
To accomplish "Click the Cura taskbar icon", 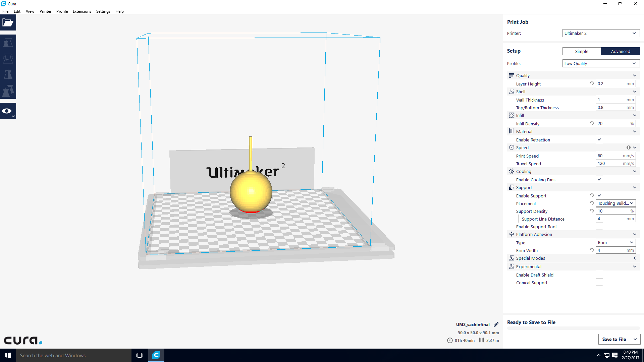I will [x=156, y=355].
